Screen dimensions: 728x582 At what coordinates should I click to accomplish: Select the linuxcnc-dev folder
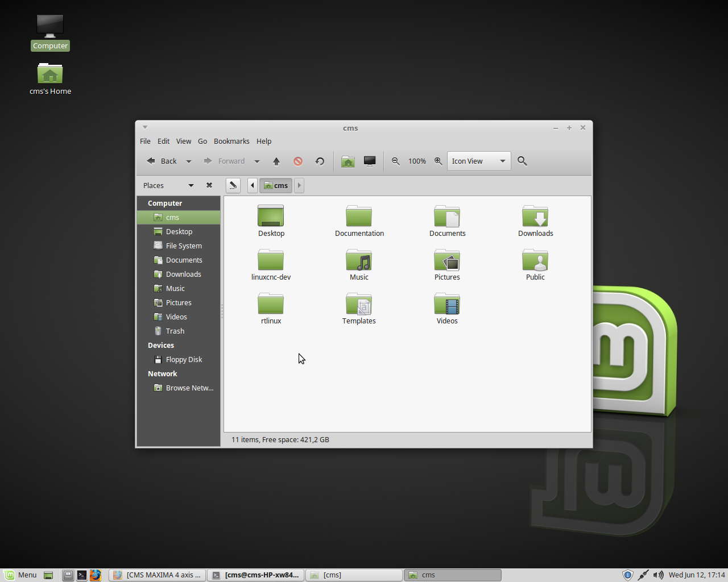point(271,265)
